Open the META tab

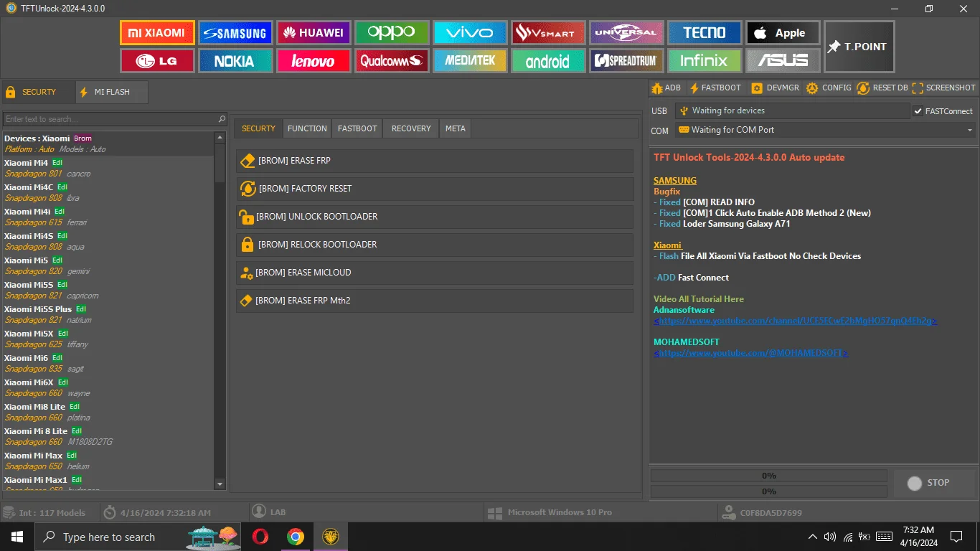(x=456, y=128)
